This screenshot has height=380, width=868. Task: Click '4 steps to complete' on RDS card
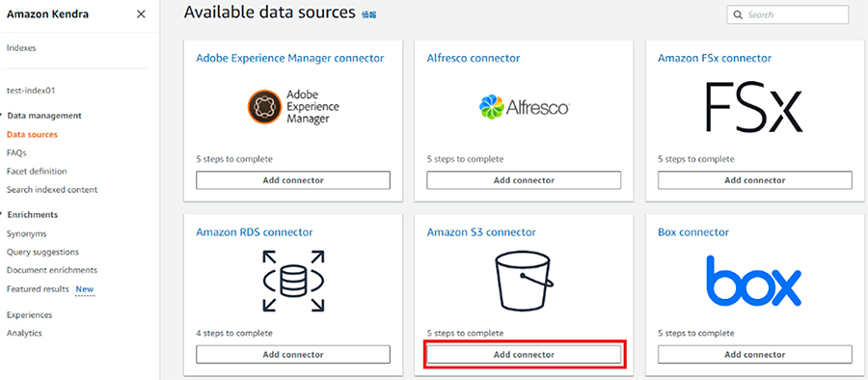[x=234, y=334]
